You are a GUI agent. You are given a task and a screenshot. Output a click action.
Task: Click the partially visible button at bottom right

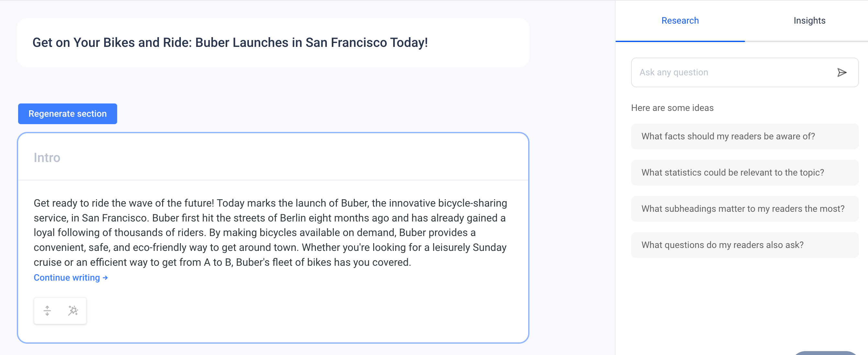click(826, 353)
